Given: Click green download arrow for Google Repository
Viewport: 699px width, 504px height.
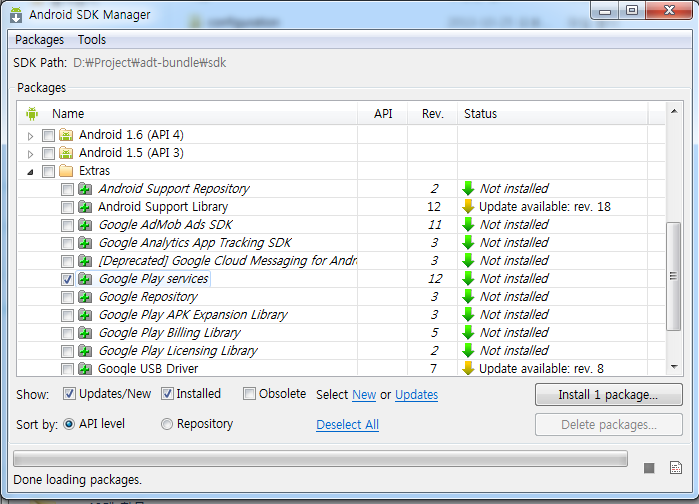Looking at the screenshot, I should click(468, 297).
